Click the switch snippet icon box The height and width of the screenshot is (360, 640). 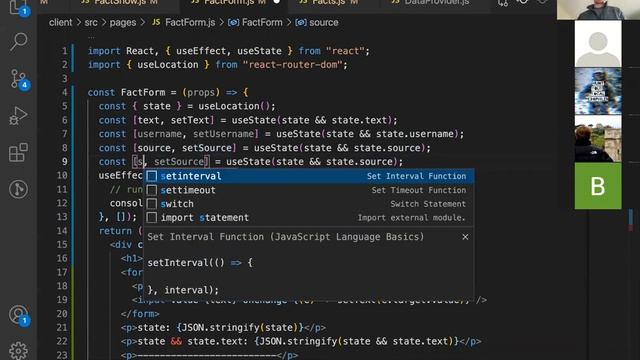(151, 204)
